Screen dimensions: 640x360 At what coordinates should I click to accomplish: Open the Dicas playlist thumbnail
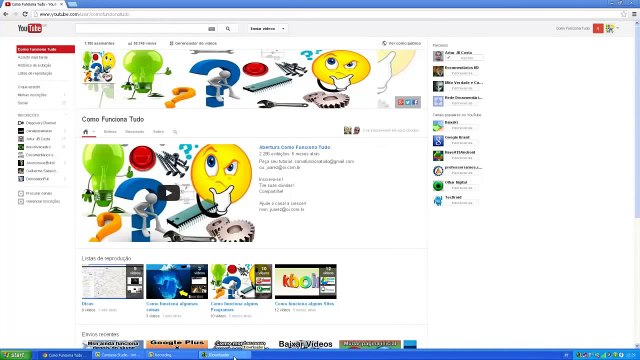(113, 281)
